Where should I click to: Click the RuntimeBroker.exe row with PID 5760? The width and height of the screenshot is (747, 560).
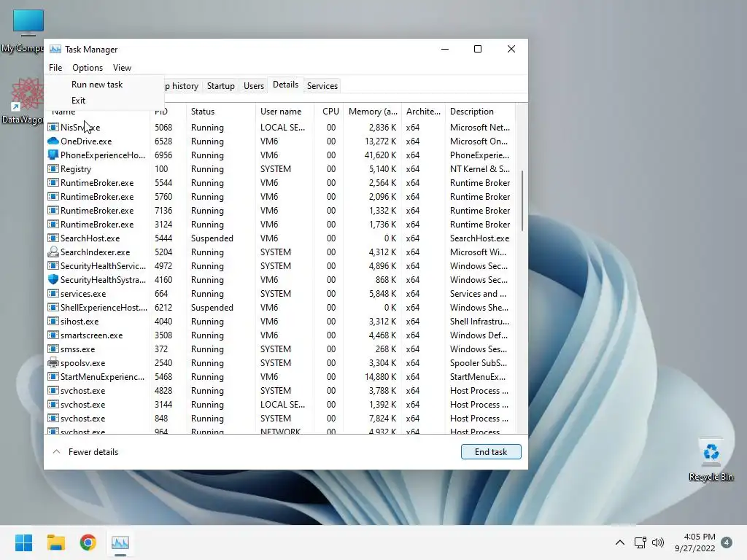(x=280, y=197)
